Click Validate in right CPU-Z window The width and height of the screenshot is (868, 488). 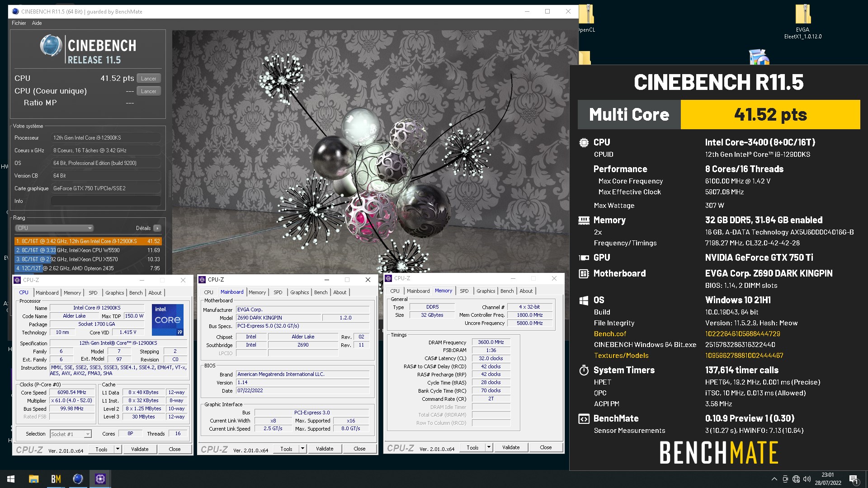(x=511, y=447)
